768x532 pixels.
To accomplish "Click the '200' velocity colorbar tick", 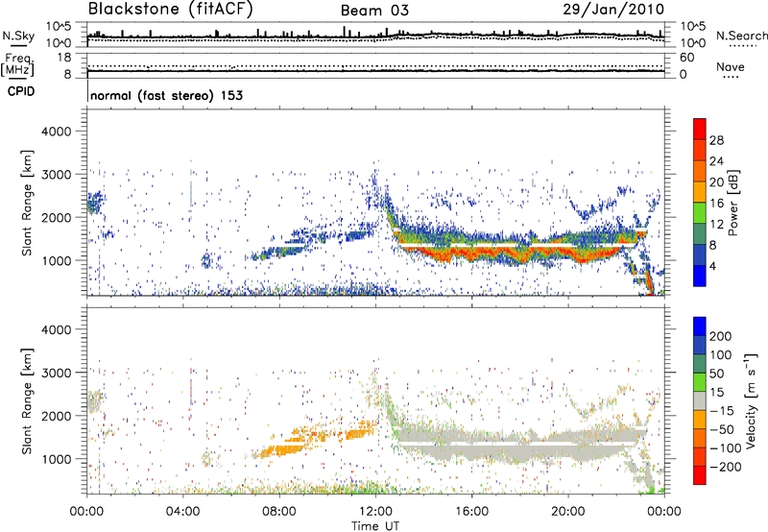I will point(721,336).
